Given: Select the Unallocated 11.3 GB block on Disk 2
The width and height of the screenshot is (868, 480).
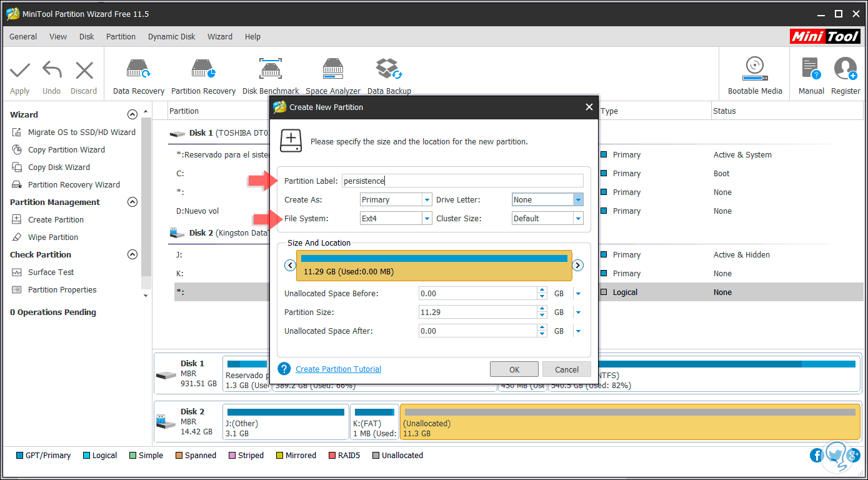Looking at the screenshot, I should tap(630, 422).
